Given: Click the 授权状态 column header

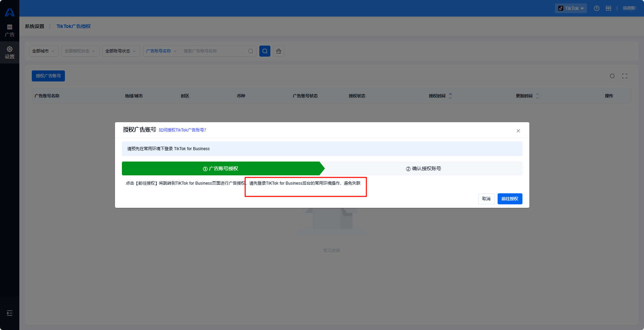Looking at the screenshot, I should (x=357, y=96).
